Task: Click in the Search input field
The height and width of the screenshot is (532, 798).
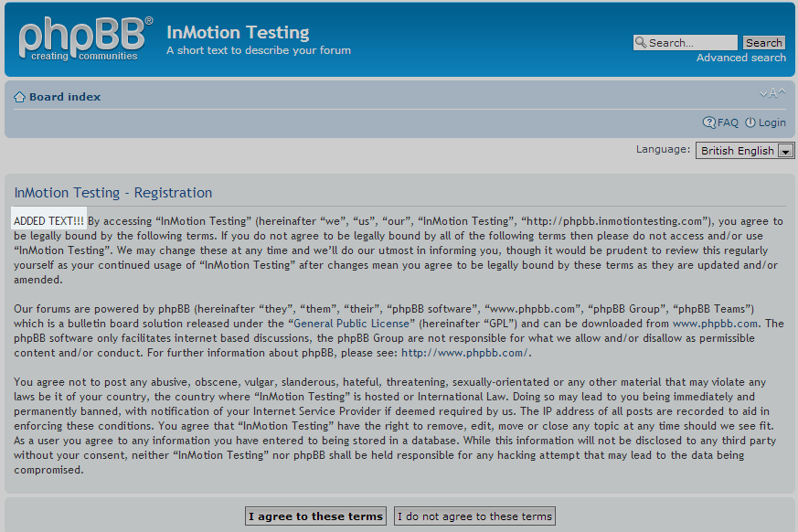Action: (x=685, y=43)
